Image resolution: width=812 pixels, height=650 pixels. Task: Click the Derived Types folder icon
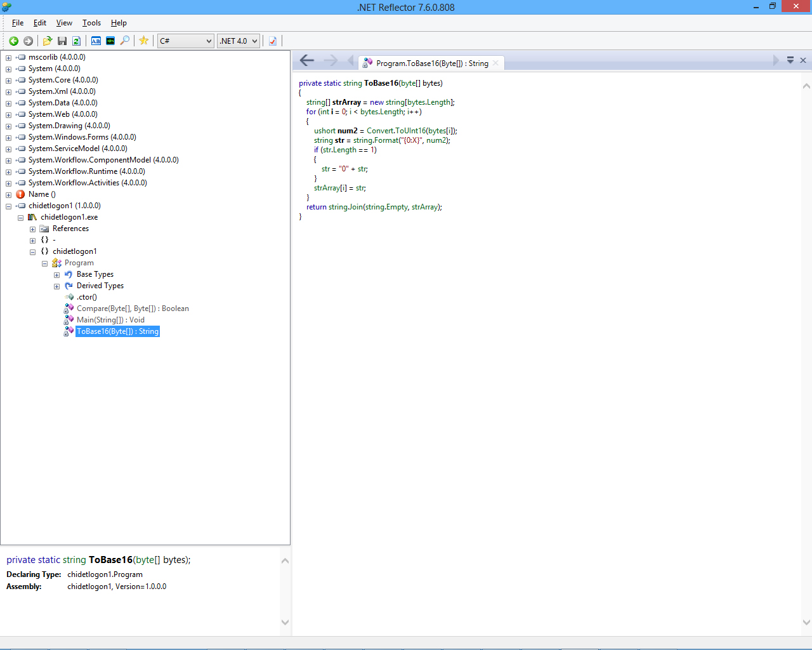[69, 286]
